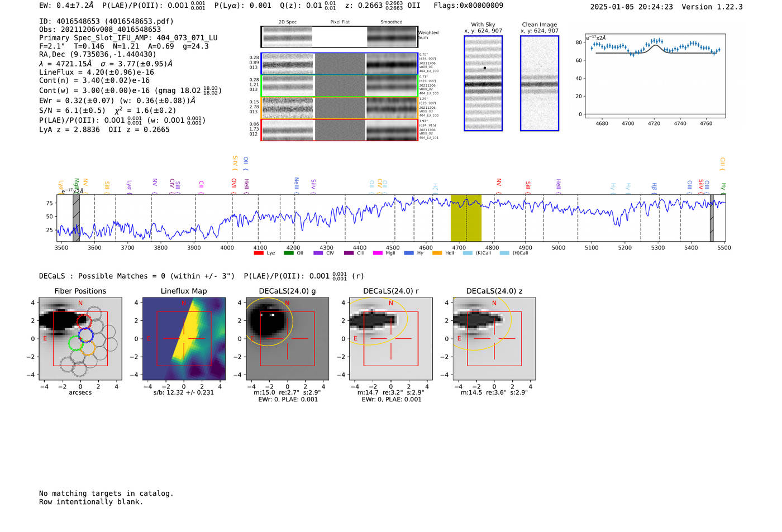Click the LineFlux = 4.20(±0.96)e-16 text
782x532 pixels.
[97, 72]
